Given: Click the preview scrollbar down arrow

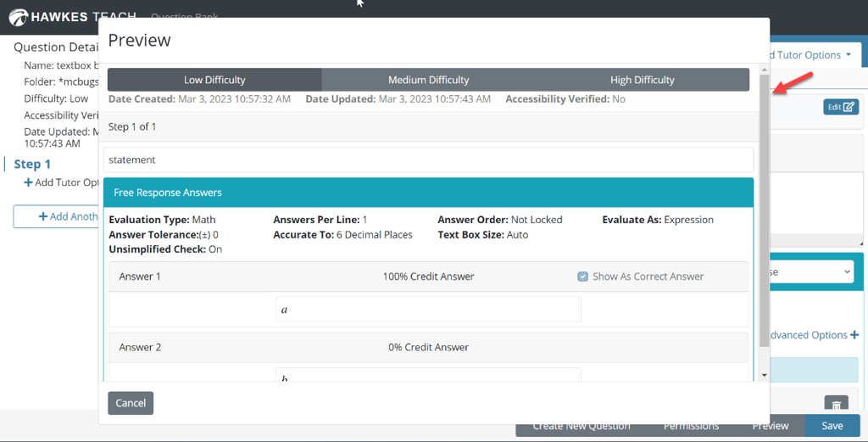Looking at the screenshot, I should [x=765, y=374].
